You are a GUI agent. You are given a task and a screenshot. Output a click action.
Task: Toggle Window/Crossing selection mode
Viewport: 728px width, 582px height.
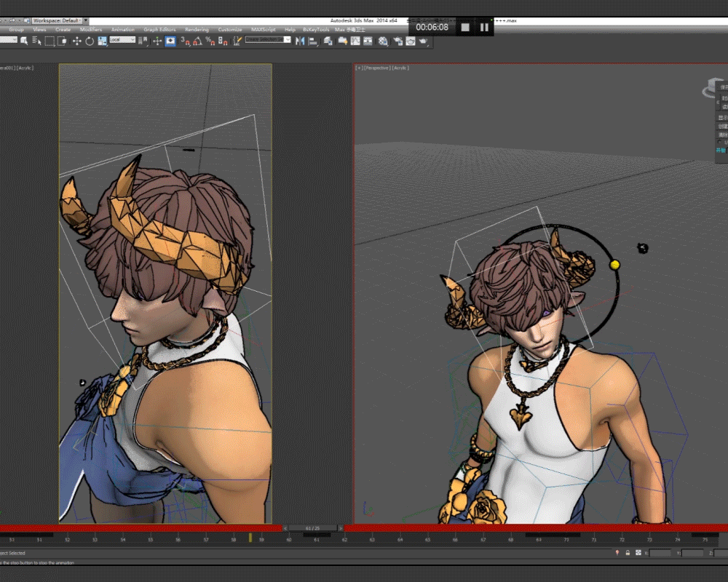point(62,41)
